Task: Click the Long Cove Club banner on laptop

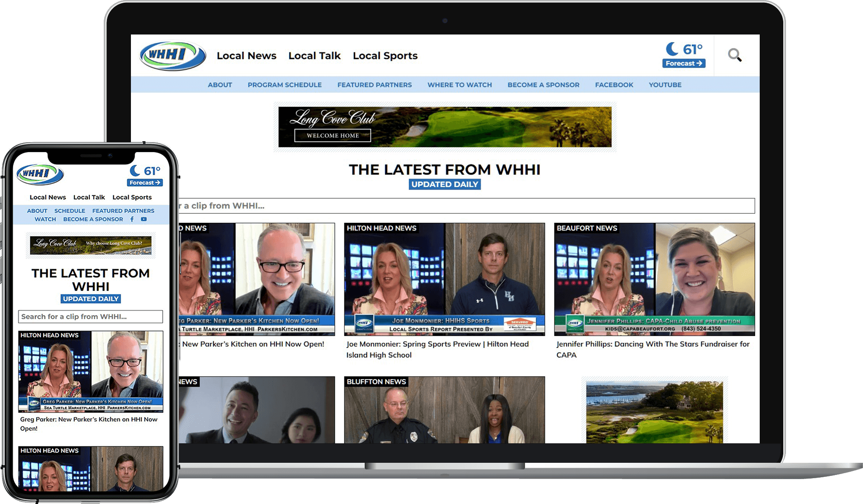Action: [445, 127]
